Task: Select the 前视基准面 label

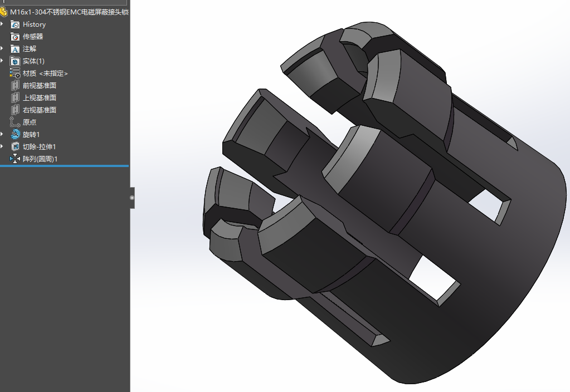Action: click(39, 86)
